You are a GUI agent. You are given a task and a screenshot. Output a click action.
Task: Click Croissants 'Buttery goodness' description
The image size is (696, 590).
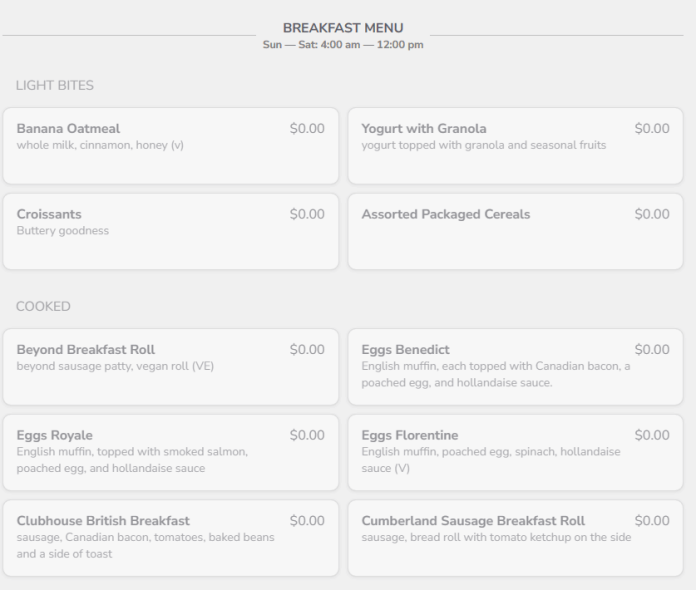coord(63,230)
